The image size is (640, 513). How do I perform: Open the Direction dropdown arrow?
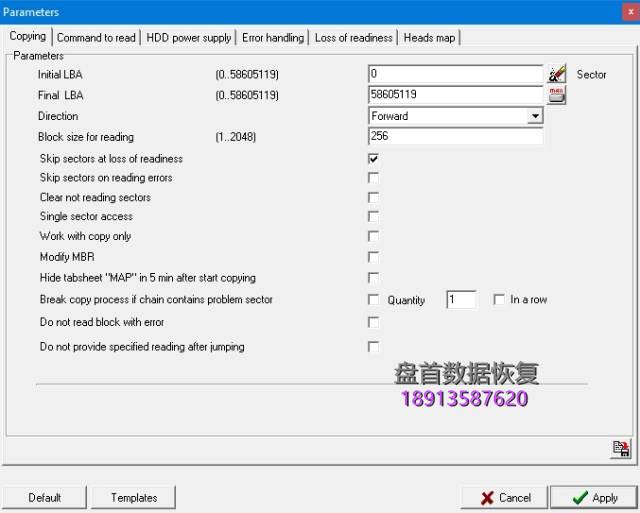(x=535, y=116)
